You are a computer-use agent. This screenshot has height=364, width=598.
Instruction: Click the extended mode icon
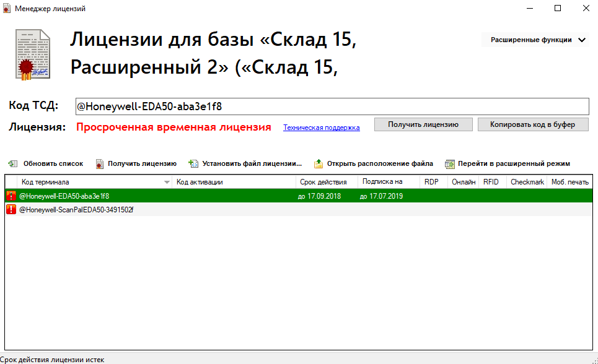(x=450, y=164)
